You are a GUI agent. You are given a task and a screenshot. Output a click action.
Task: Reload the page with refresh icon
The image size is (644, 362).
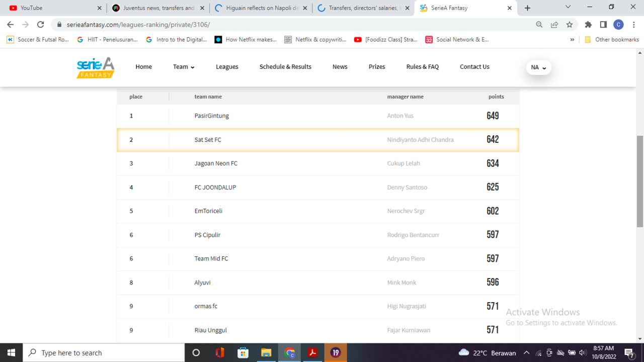tap(41, 24)
